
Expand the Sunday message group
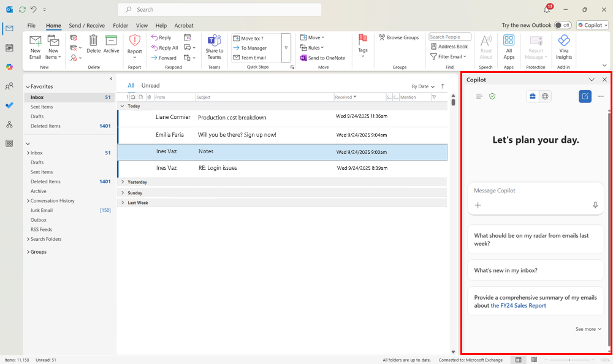tap(123, 193)
